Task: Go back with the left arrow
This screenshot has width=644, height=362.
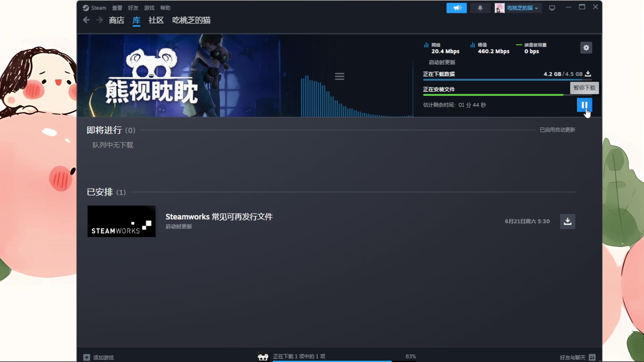Action: 86,20
